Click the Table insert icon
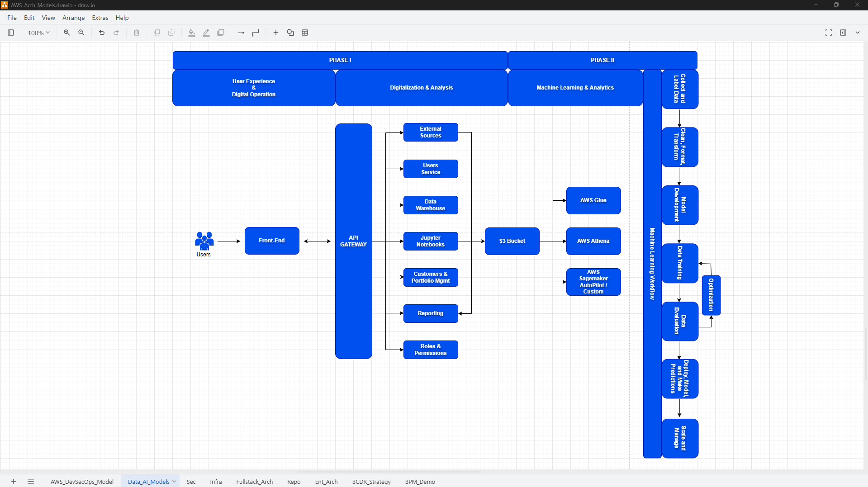Viewport: 868px width, 487px height. [x=305, y=33]
